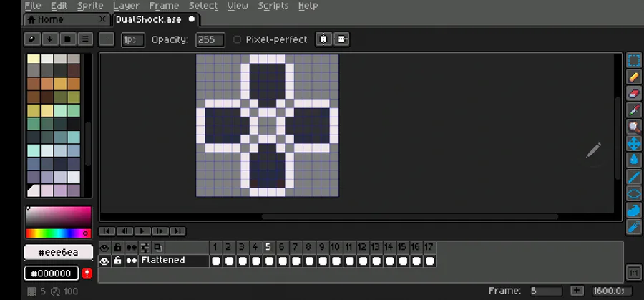The width and height of the screenshot is (644, 300).
Task: Select the Paint Bucket drop tool
Action: coord(634,160)
